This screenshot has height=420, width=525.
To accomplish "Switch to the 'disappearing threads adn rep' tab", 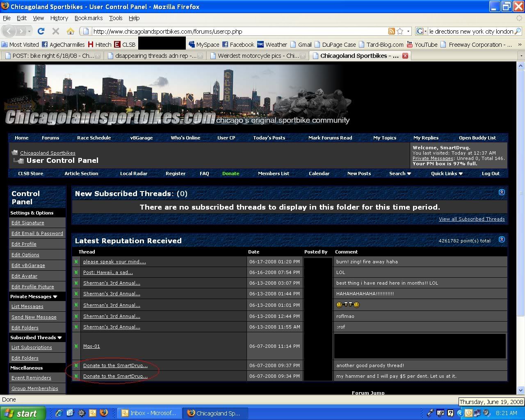I will (x=154, y=56).
